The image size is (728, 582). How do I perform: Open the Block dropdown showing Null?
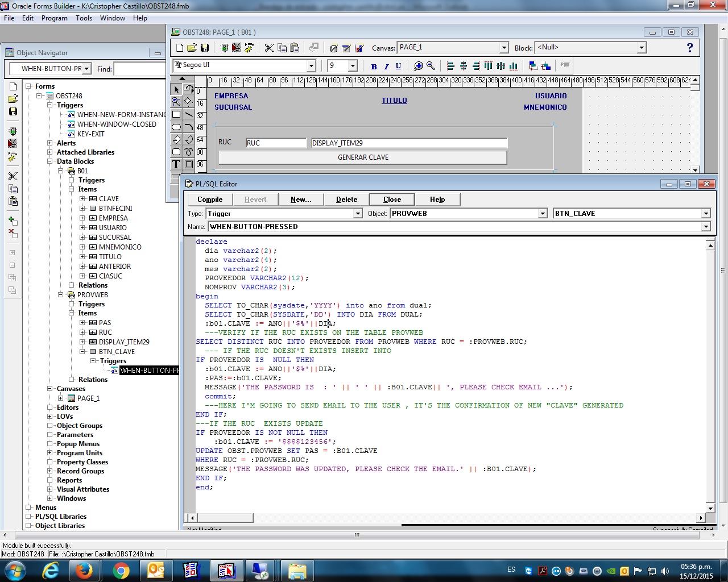coord(642,48)
